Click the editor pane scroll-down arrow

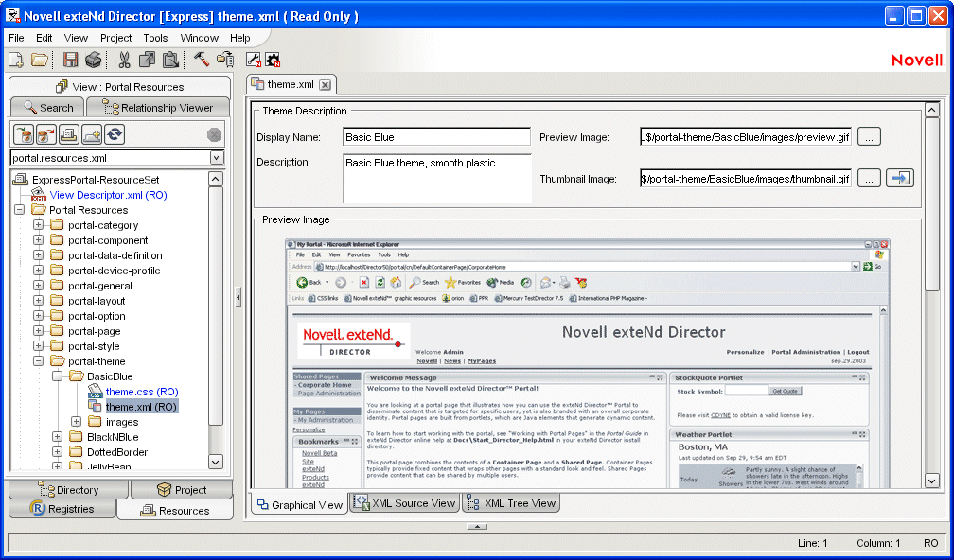click(932, 480)
